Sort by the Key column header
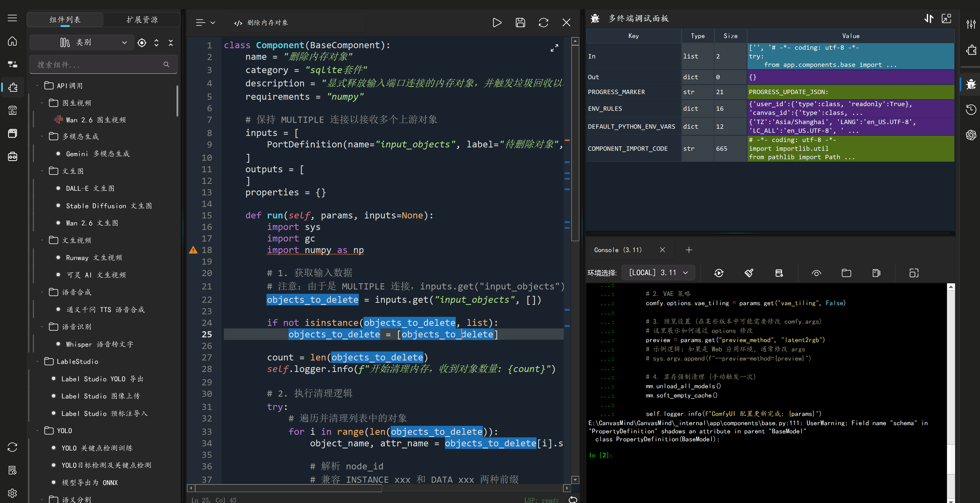The image size is (980, 503). pos(633,36)
